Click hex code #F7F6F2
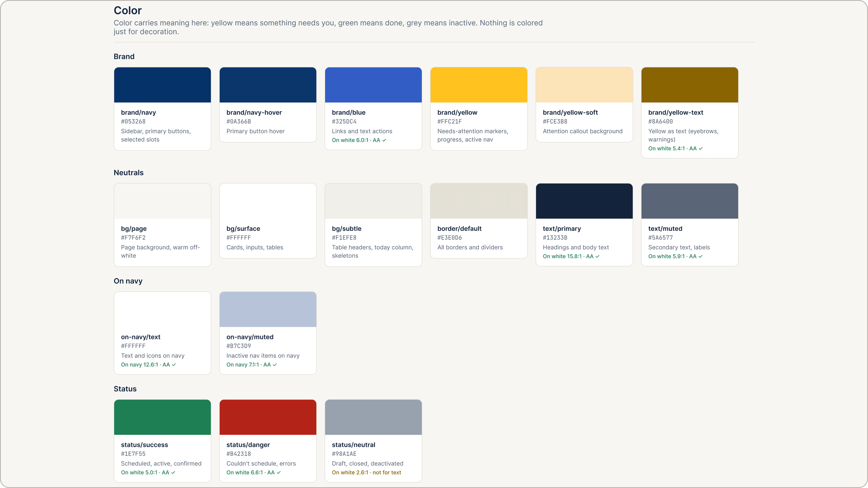The height and width of the screenshot is (488, 868). [133, 238]
